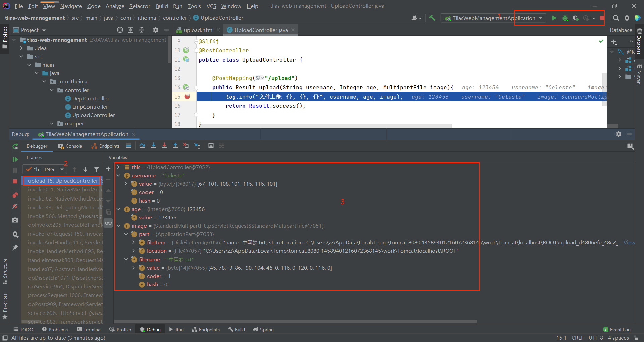Open Problems tool window
Image resolution: width=644 pixels, height=342 pixels.
55,330
